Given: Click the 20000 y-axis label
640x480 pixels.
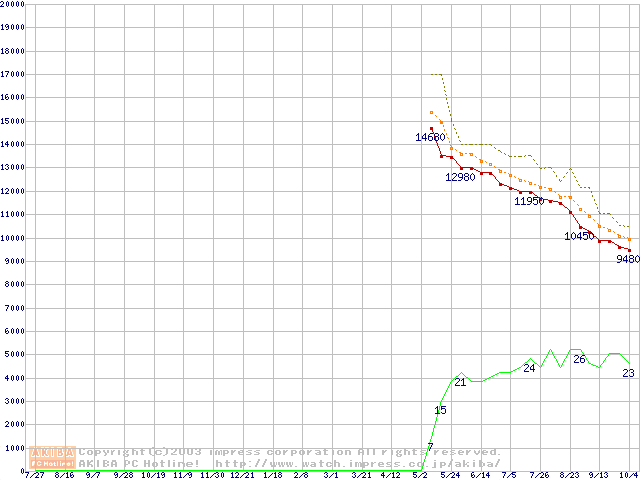Looking at the screenshot, I should (x=12, y=4).
